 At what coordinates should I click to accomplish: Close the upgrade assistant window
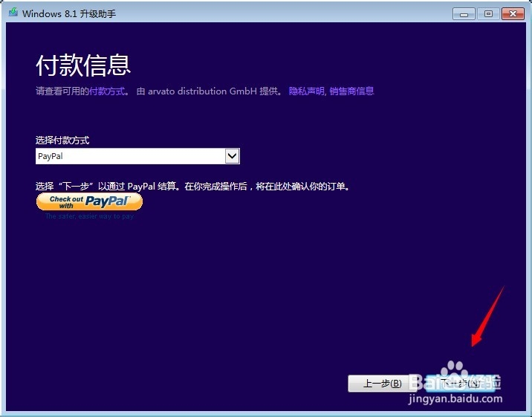click(x=513, y=14)
